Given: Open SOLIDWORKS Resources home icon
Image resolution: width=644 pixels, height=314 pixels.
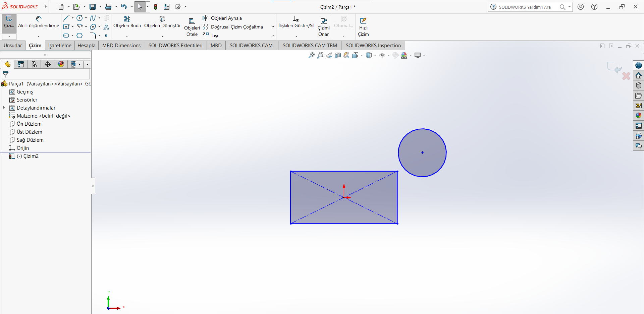Looking at the screenshot, I should click(x=639, y=75).
